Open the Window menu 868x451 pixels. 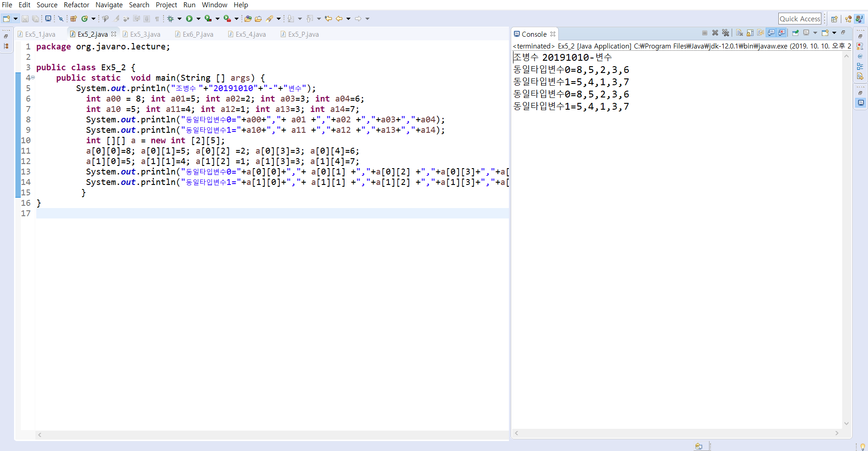pos(215,5)
